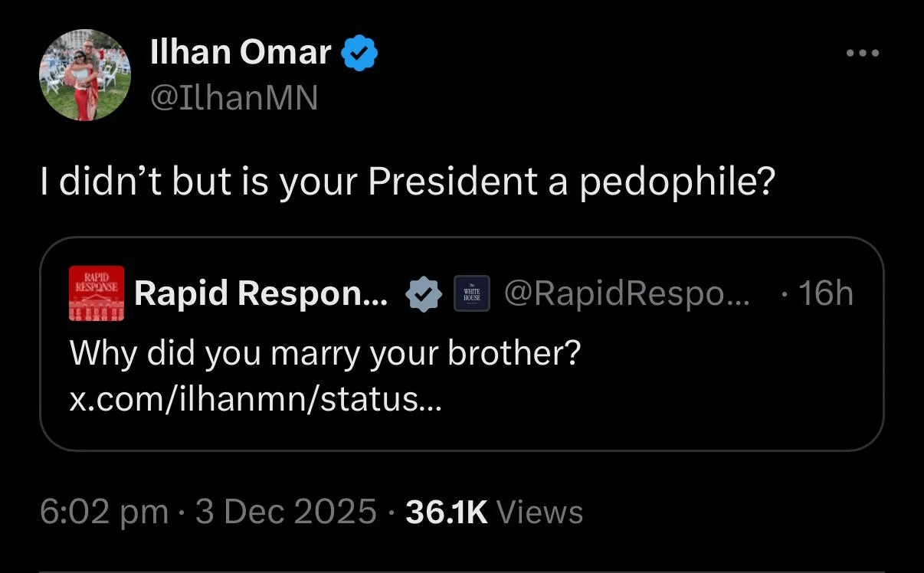Open quoted text "Why did you marry your brother?"
924x573 pixels.
[x=326, y=353]
